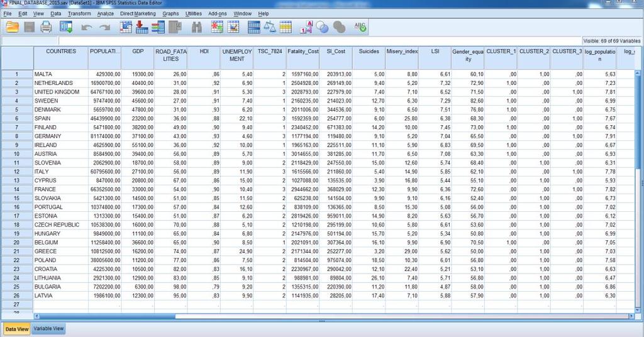Select the CLUSTER_2 column header
The image size is (644, 337).
click(534, 58)
